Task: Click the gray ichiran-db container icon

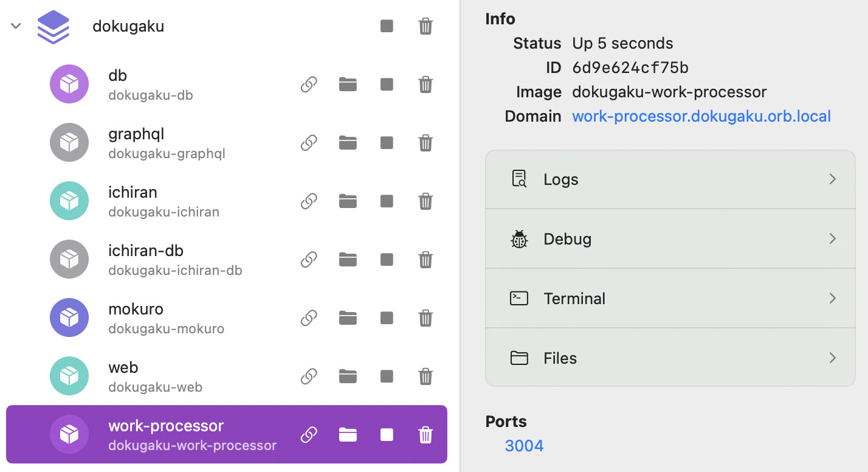Action: click(69, 259)
